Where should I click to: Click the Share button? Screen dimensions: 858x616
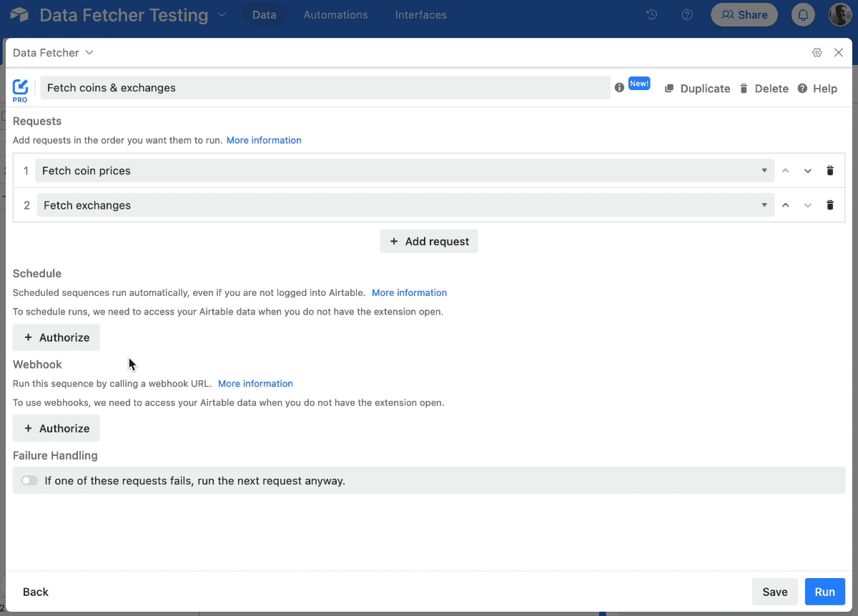[744, 15]
